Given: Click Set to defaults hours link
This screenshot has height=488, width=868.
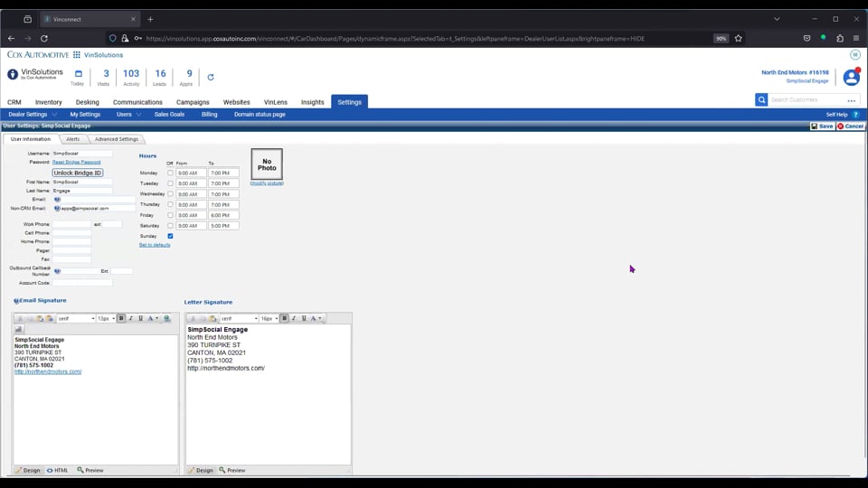Looking at the screenshot, I should (x=155, y=245).
